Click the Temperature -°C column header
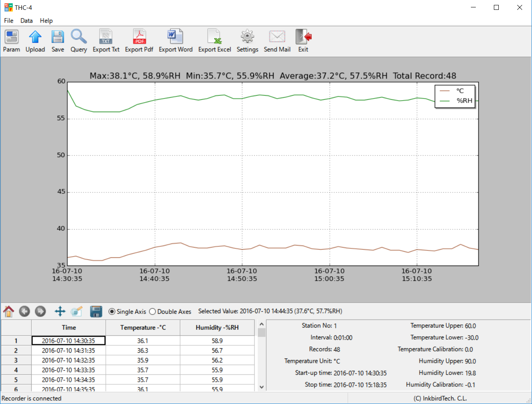 [143, 328]
